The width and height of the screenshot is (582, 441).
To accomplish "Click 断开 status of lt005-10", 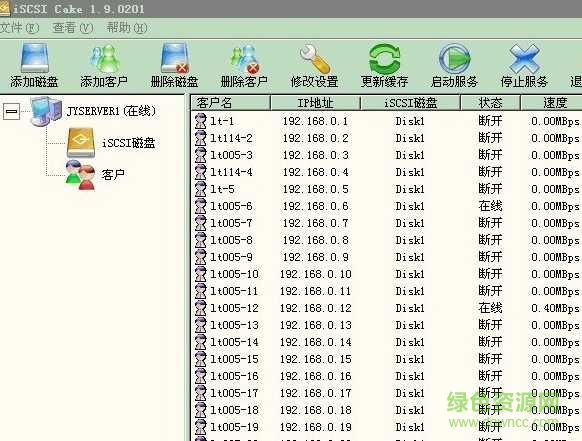I will tap(490, 274).
